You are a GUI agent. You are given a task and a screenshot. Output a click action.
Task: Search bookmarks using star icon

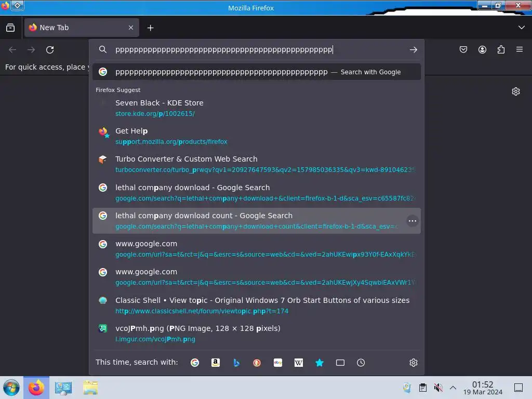pyautogui.click(x=320, y=362)
